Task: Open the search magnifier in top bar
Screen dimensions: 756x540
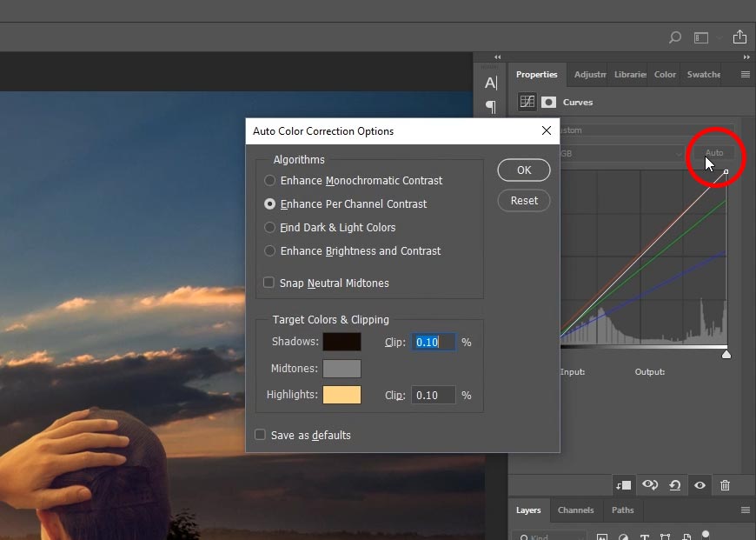Action: click(675, 37)
